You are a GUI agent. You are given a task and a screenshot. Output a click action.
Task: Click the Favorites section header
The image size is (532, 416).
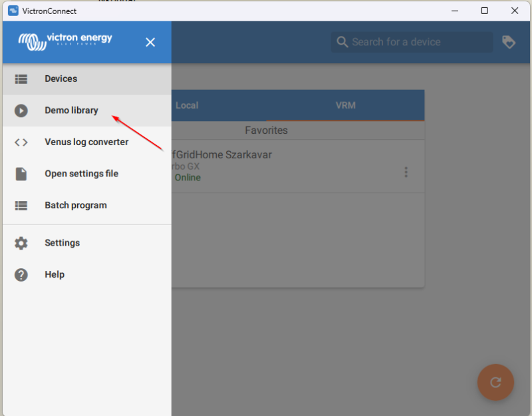click(x=266, y=130)
